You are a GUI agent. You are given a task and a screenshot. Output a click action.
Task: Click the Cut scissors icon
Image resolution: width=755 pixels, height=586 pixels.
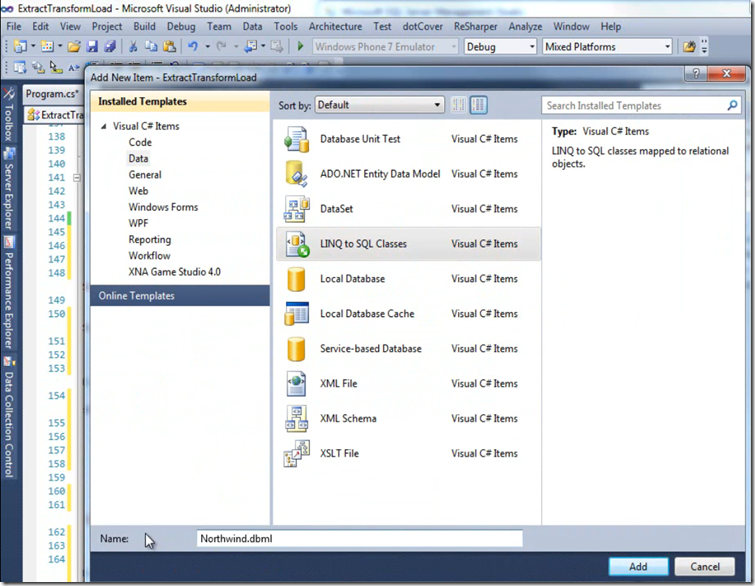tap(133, 47)
